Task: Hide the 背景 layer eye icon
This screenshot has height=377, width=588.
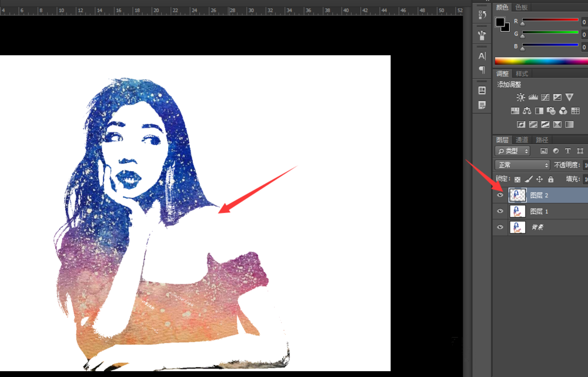Action: pyautogui.click(x=500, y=227)
